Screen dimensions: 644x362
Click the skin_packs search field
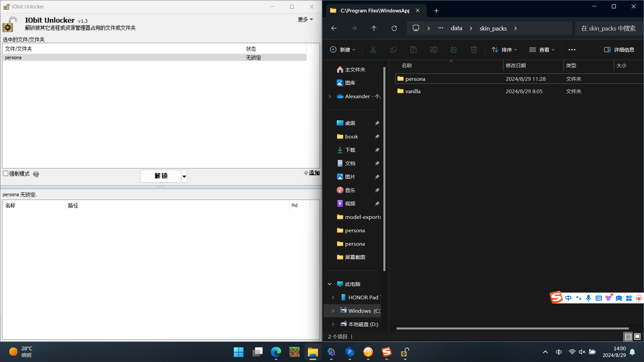coord(609,28)
